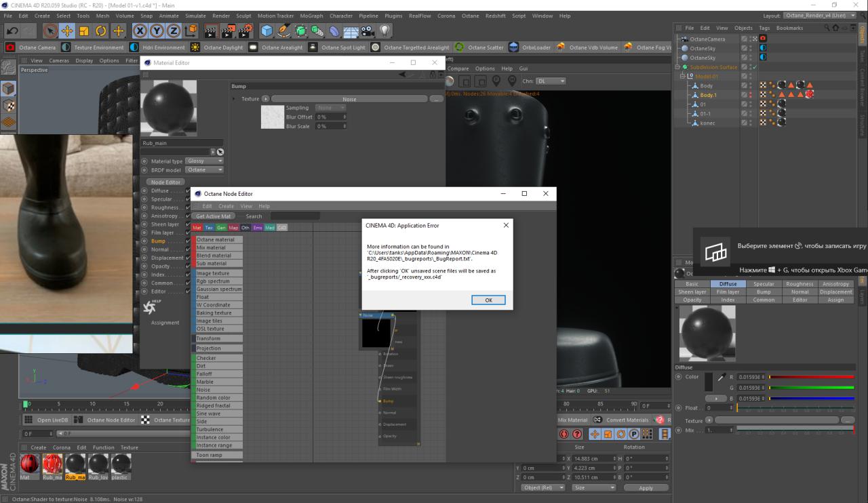Expand the Bump Texture disclosure arrow

235,99
